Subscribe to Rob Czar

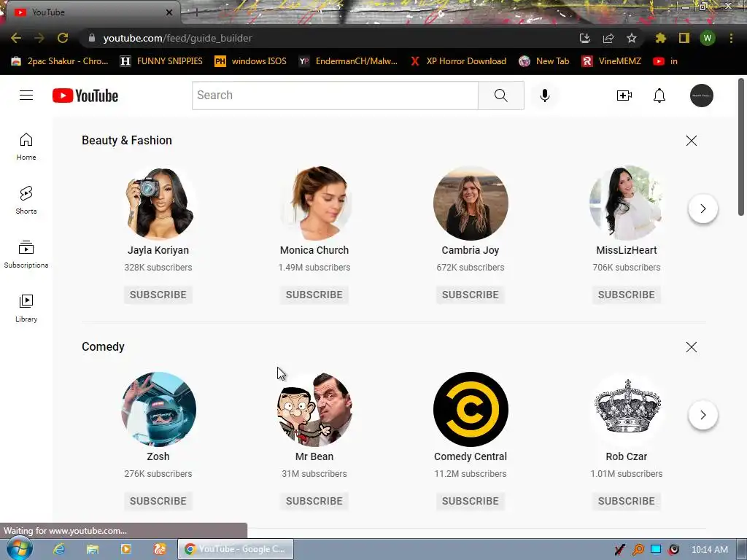pos(627,501)
